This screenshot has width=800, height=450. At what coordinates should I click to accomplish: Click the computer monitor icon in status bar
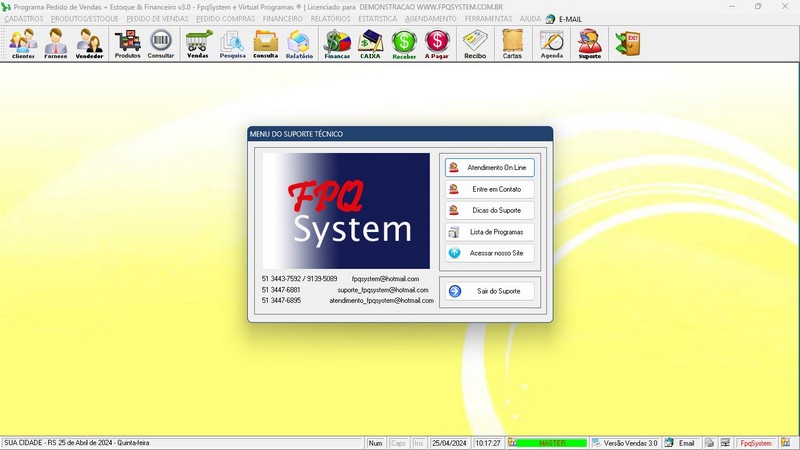tap(725, 443)
